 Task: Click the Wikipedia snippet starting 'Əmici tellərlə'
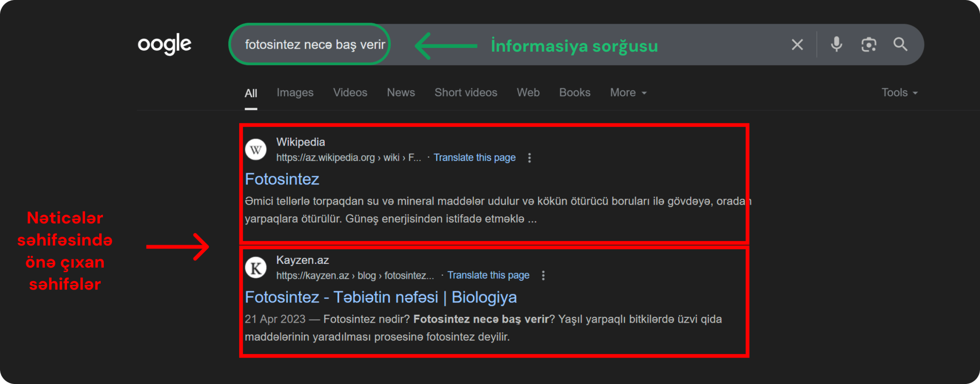click(498, 210)
